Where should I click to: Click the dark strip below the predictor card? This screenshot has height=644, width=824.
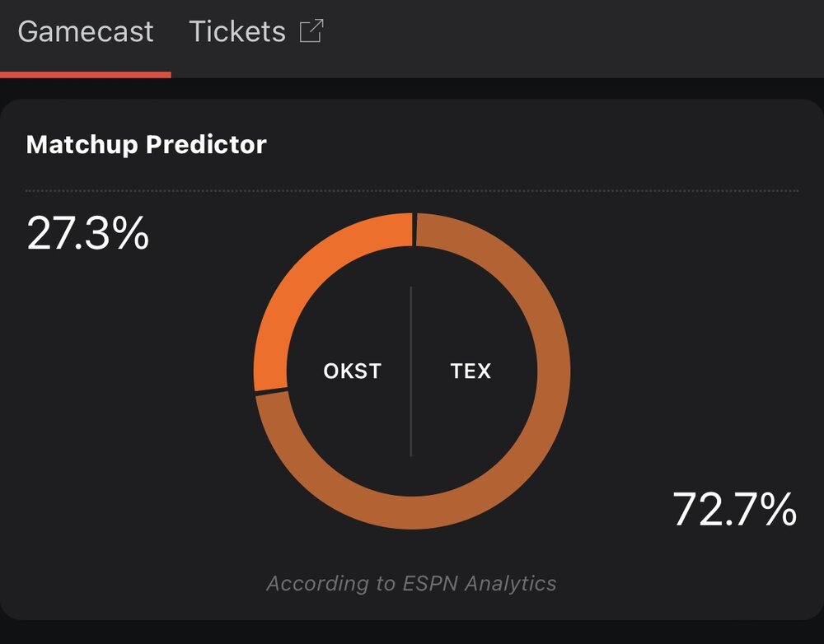pos(412,632)
